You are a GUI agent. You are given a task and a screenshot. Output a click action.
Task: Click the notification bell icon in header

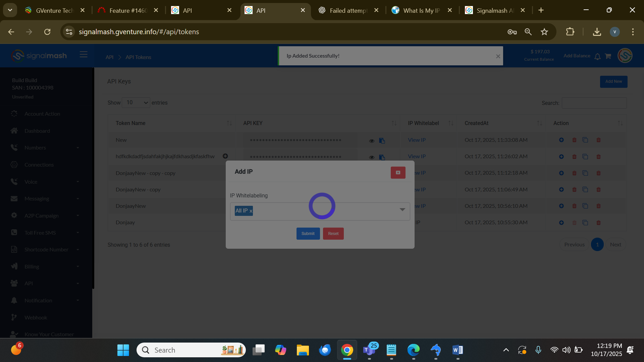(x=597, y=57)
